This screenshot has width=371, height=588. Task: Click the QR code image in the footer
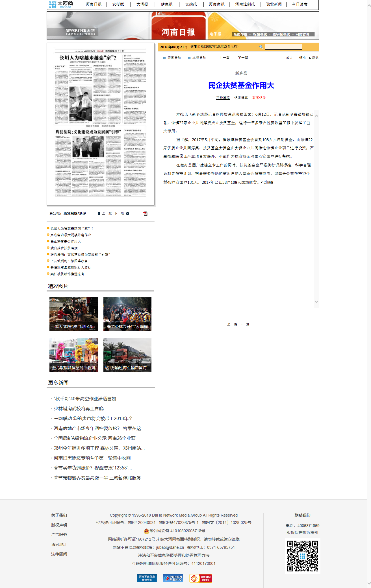click(302, 556)
